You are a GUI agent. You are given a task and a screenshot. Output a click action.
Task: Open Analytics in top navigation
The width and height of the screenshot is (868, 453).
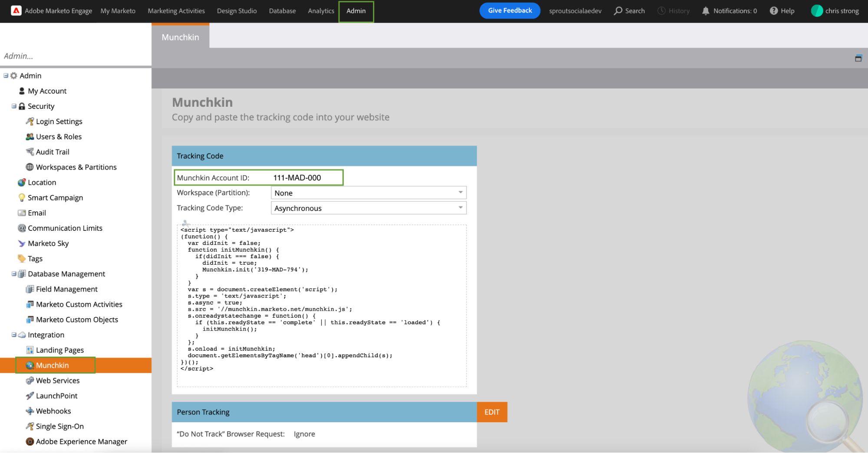coord(321,11)
